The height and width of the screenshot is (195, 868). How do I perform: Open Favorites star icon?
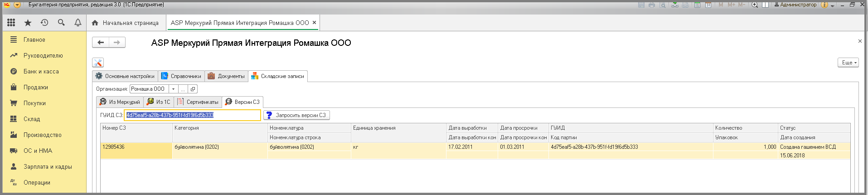click(x=28, y=23)
